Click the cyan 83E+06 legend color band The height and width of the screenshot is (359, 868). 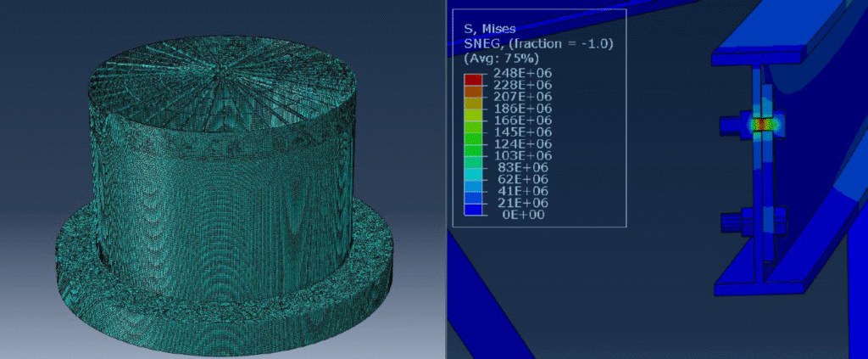coord(470,173)
